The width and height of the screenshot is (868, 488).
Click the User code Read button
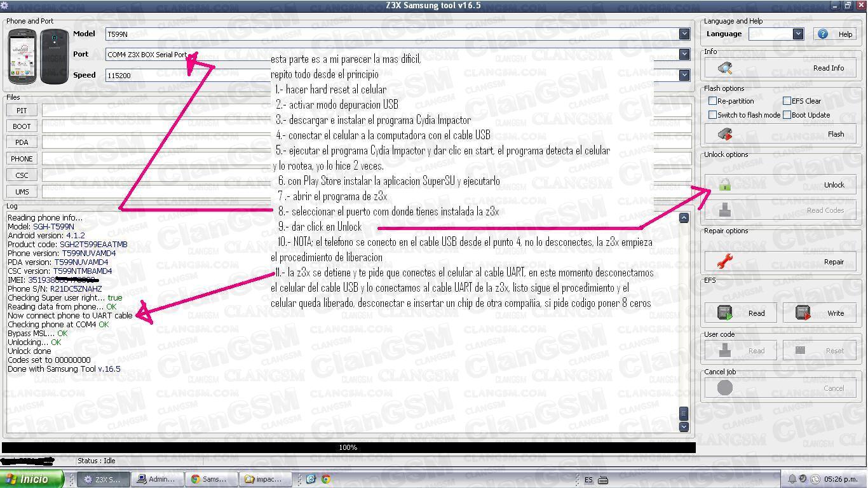pyautogui.click(x=741, y=351)
